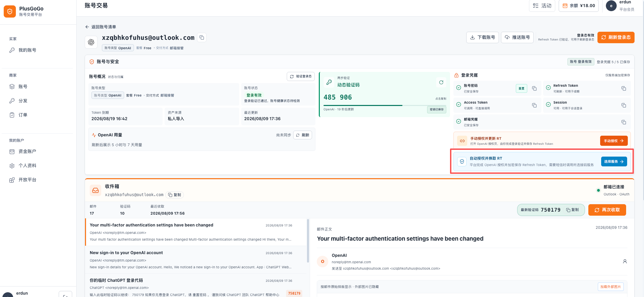Screen dimensions: 644x297
Task: Copy the account email next to the title
Action: (202, 37)
